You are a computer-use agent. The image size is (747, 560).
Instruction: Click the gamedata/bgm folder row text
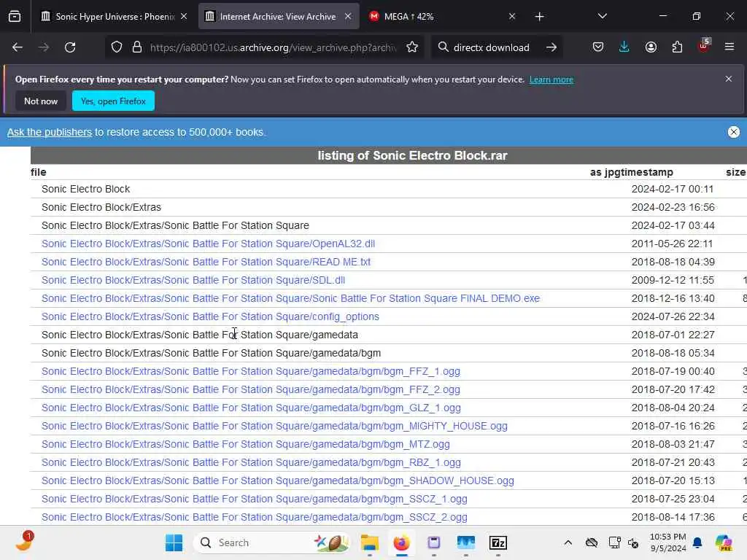(211, 353)
